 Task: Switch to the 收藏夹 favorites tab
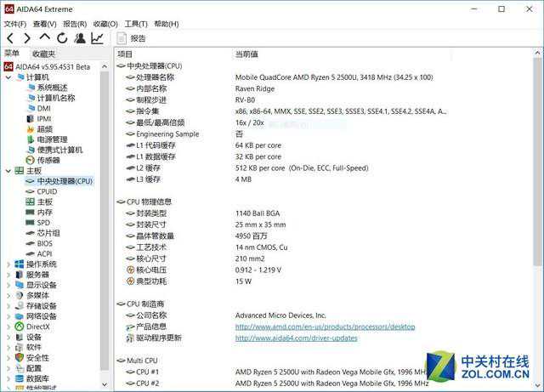tap(43, 54)
